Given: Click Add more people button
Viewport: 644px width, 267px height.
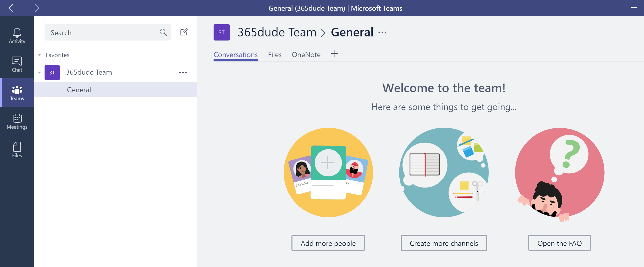Looking at the screenshot, I should point(328,243).
